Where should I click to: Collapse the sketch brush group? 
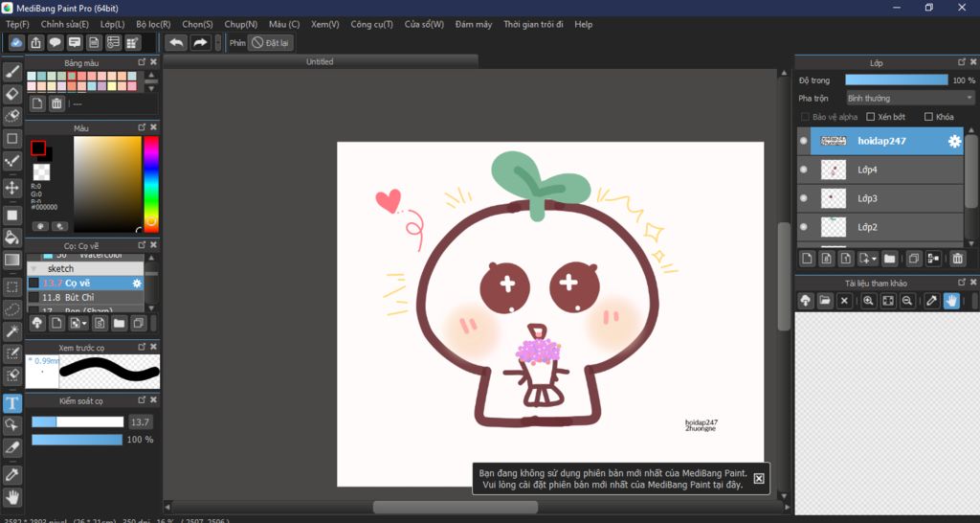pos(33,268)
